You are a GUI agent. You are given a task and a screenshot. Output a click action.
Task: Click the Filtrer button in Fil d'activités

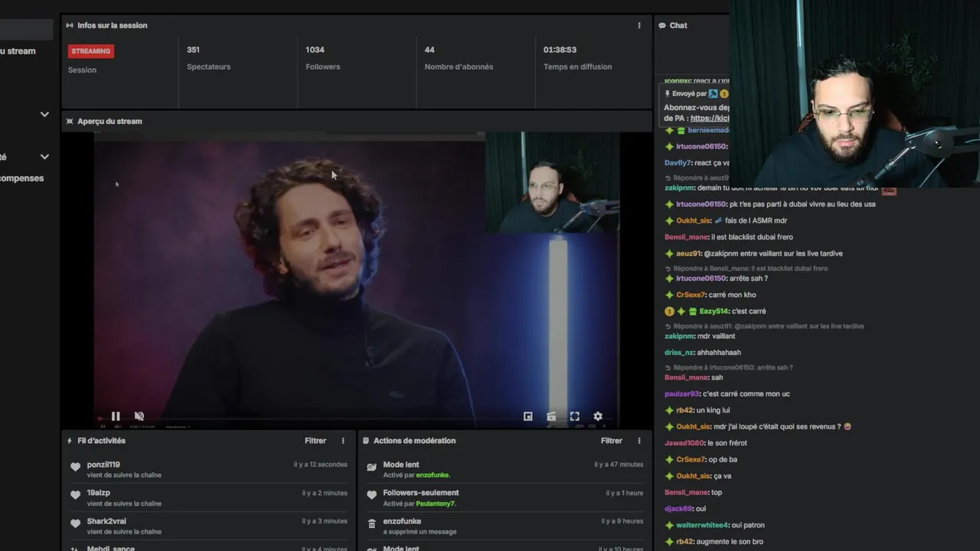pos(315,441)
